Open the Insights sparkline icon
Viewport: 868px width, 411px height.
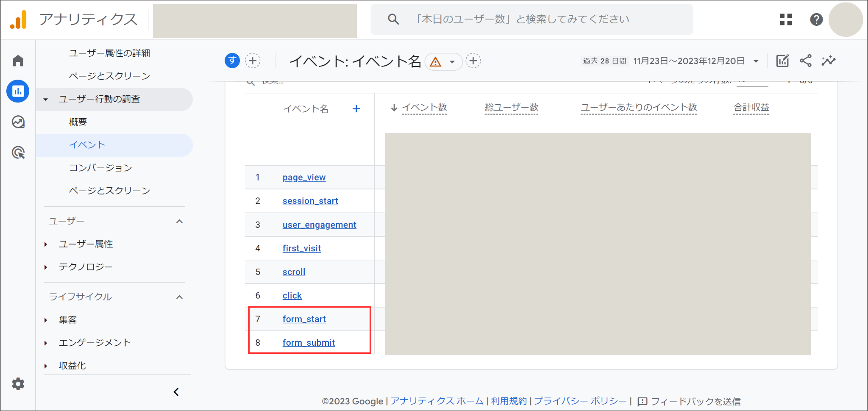pos(828,61)
